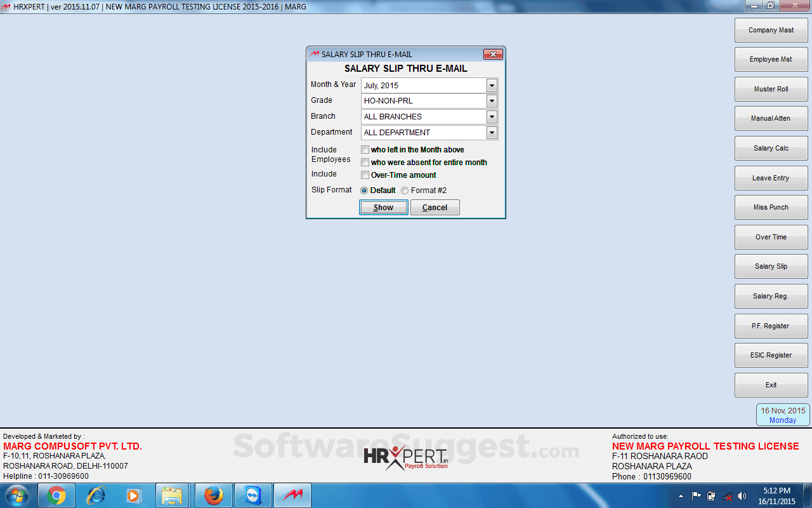
Task: Open the Windows Start menu
Action: click(x=16, y=495)
